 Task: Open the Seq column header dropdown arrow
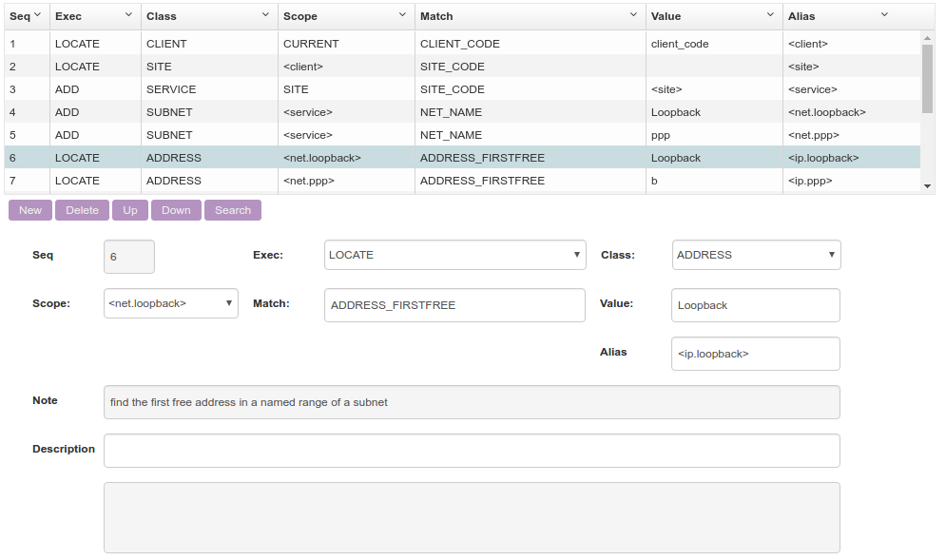37,15
